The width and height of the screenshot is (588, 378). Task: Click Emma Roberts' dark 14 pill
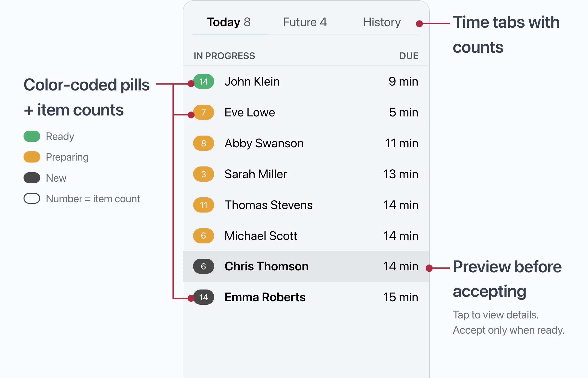203,298
